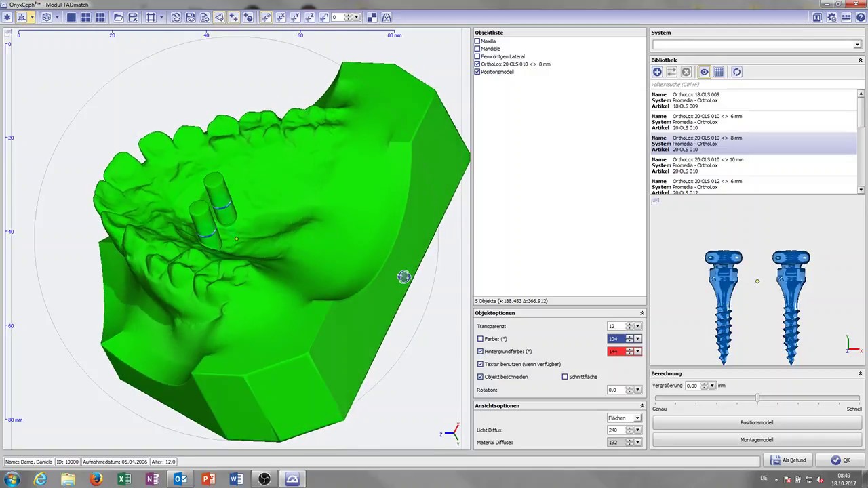This screenshot has width=868, height=488.
Task: Enable the Farbe checkbox
Action: point(481,339)
